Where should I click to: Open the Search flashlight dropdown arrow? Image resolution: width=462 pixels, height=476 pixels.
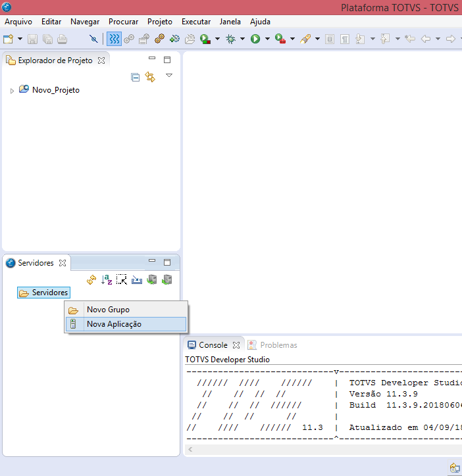pos(317,39)
